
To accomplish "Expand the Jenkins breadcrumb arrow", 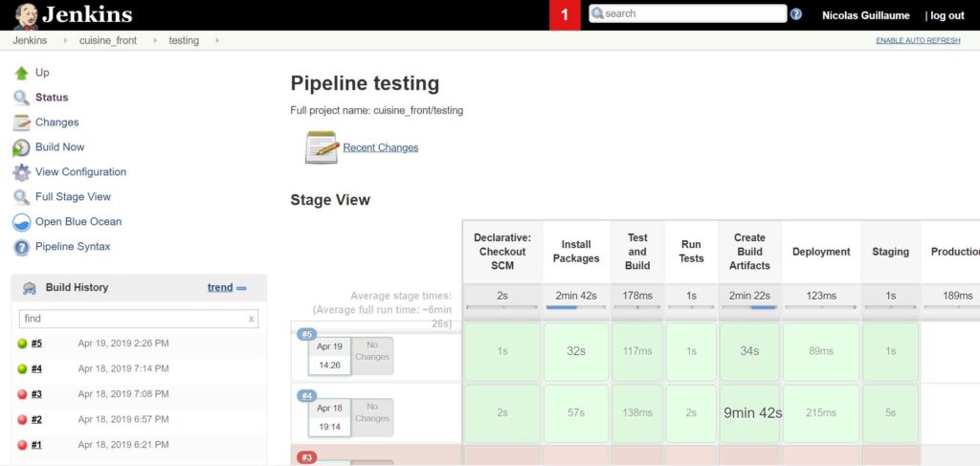I will (66, 40).
